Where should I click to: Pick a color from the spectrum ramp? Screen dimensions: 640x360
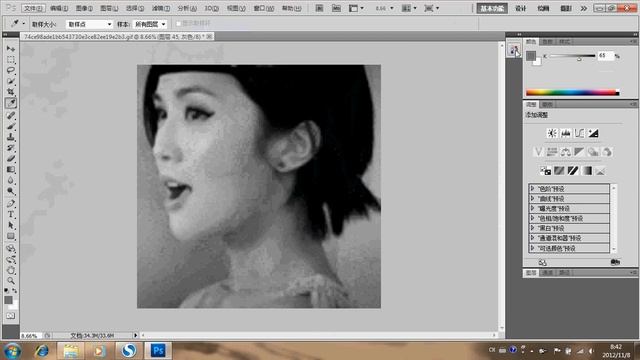click(572, 93)
